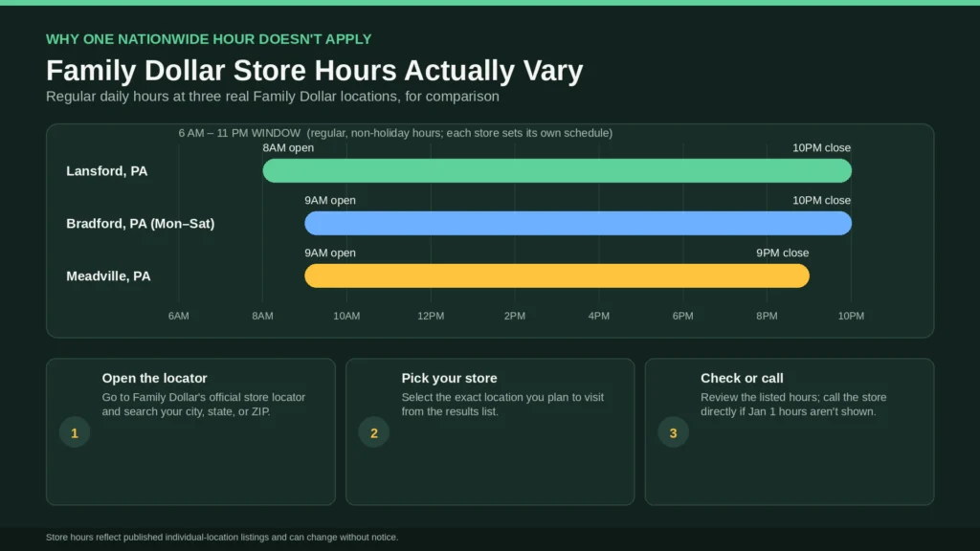The height and width of the screenshot is (551, 980).
Task: Click the 'Store hours reflect published' footnote
Action: (222, 538)
